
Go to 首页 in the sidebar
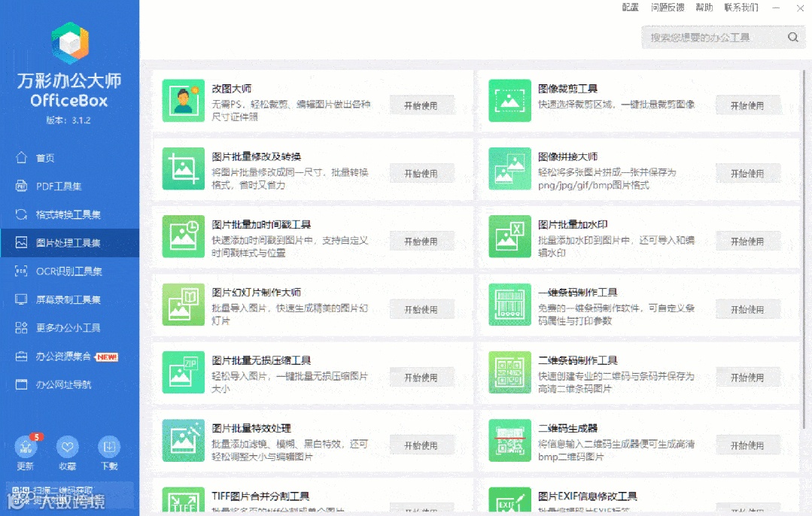point(69,158)
